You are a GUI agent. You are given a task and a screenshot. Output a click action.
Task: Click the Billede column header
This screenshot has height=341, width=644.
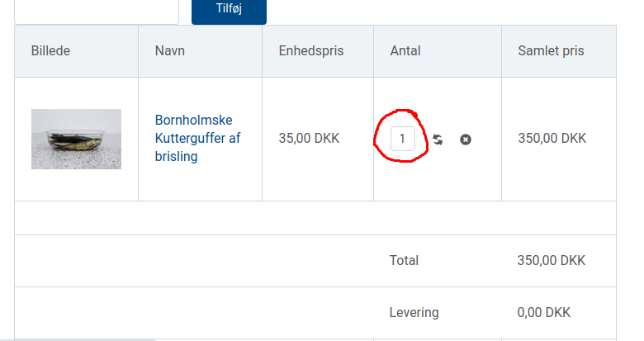coord(50,50)
